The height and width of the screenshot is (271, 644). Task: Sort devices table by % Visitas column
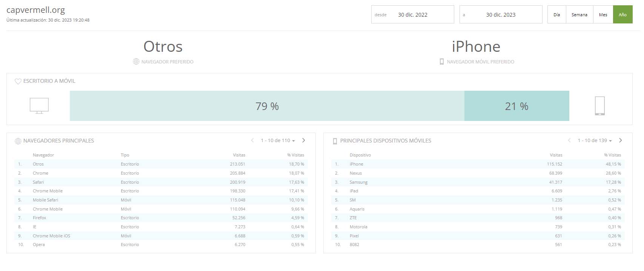click(612, 155)
